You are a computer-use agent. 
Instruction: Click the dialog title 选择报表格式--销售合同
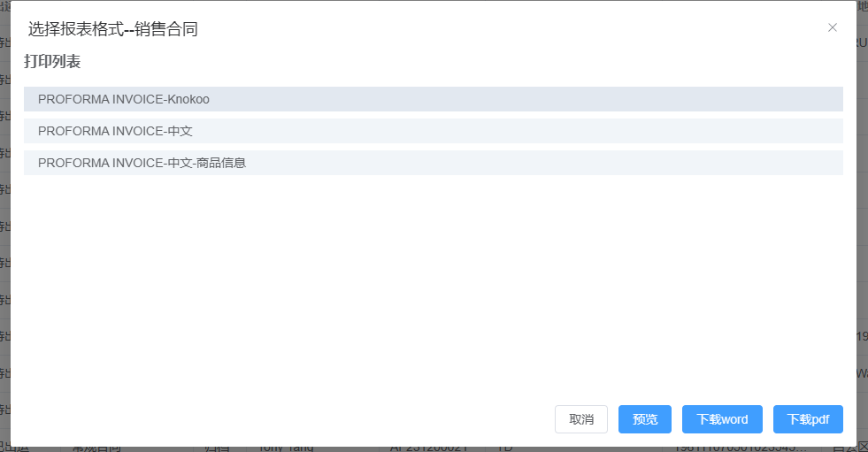tap(113, 29)
